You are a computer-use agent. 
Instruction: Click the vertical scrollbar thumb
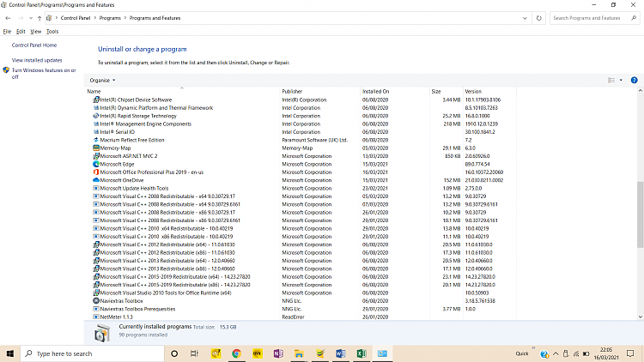(x=640, y=214)
